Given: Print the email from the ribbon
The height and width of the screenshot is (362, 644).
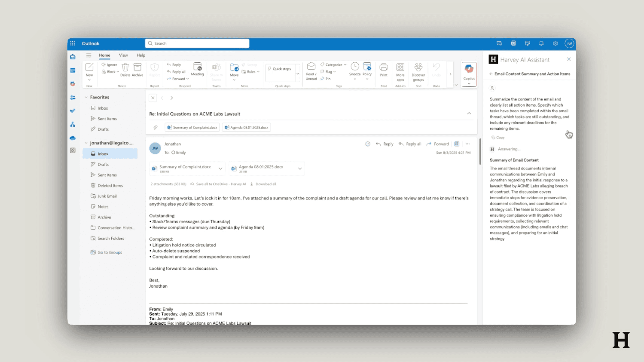Looking at the screenshot, I should coord(384,67).
